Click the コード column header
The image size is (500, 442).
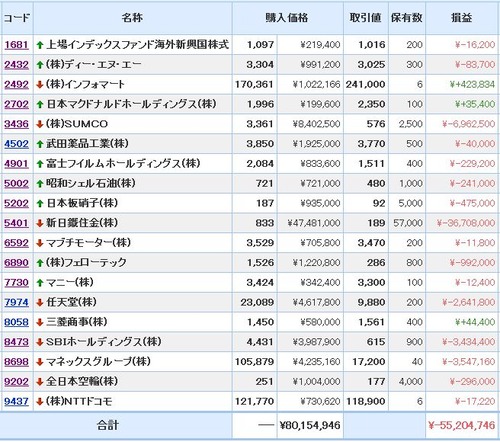pyautogui.click(x=17, y=18)
